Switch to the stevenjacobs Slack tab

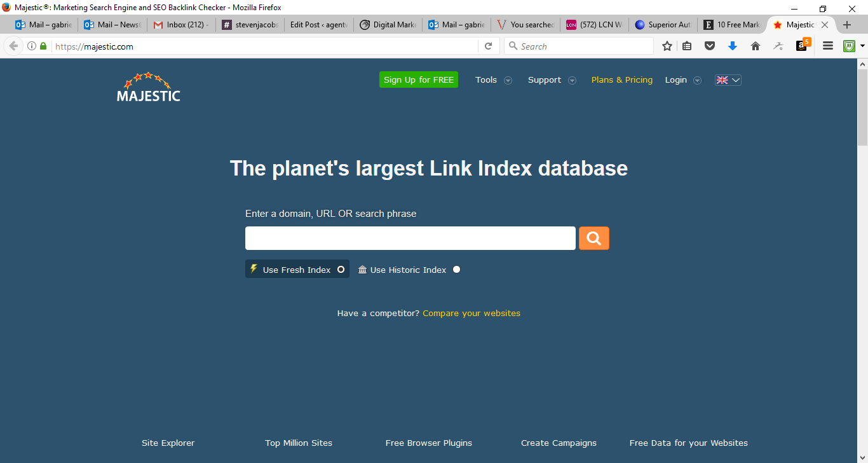[x=250, y=25]
